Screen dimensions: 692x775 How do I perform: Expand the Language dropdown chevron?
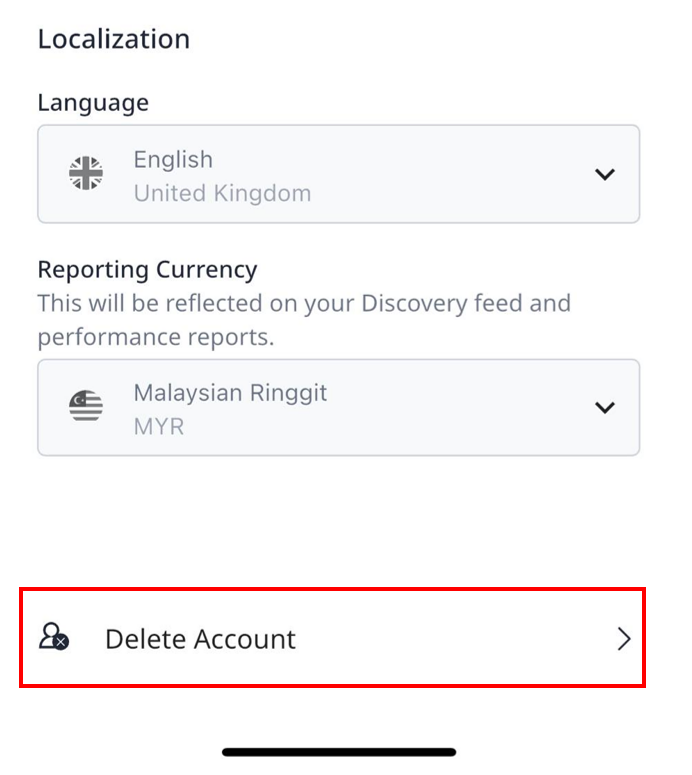click(605, 174)
